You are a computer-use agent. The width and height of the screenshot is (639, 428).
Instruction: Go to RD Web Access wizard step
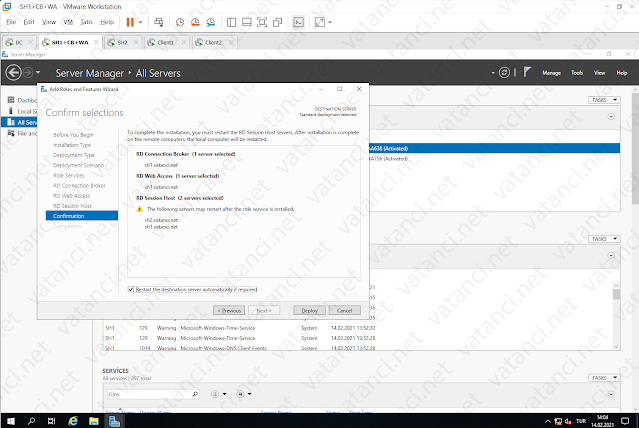(71, 196)
